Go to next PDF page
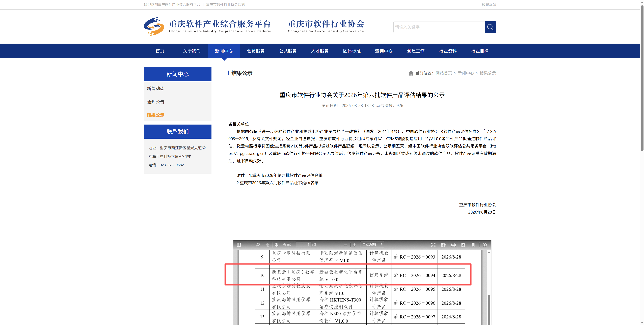The width and height of the screenshot is (644, 325). click(x=277, y=245)
